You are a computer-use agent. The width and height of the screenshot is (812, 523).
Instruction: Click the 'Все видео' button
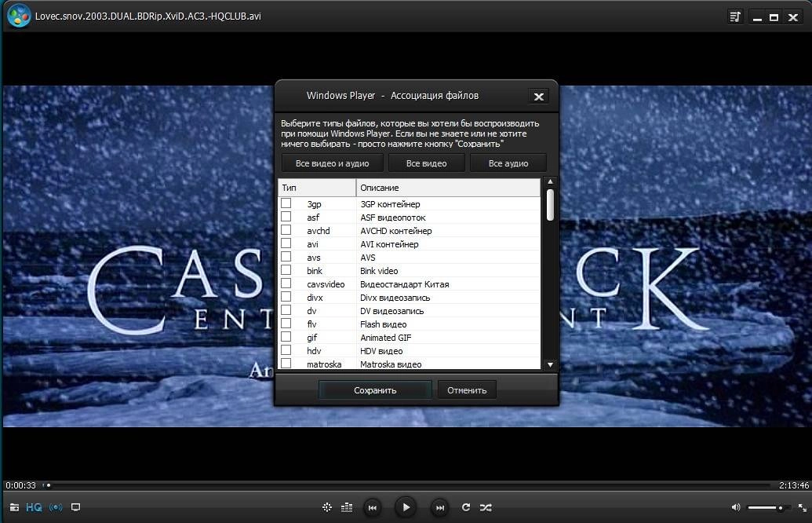(x=426, y=163)
